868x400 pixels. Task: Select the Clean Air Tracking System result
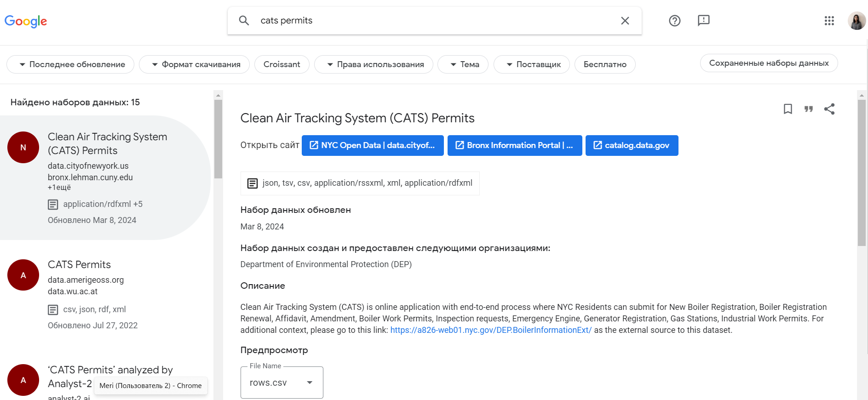(106, 177)
